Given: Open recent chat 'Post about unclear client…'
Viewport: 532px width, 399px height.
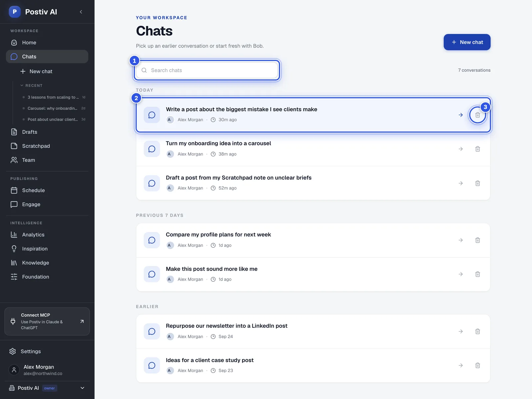Looking at the screenshot, I should tap(54, 119).
